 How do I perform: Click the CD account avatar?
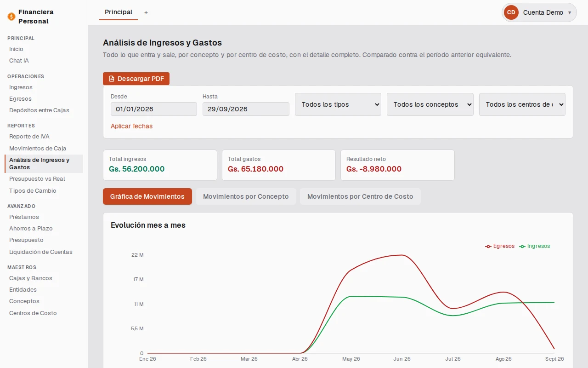click(x=511, y=12)
